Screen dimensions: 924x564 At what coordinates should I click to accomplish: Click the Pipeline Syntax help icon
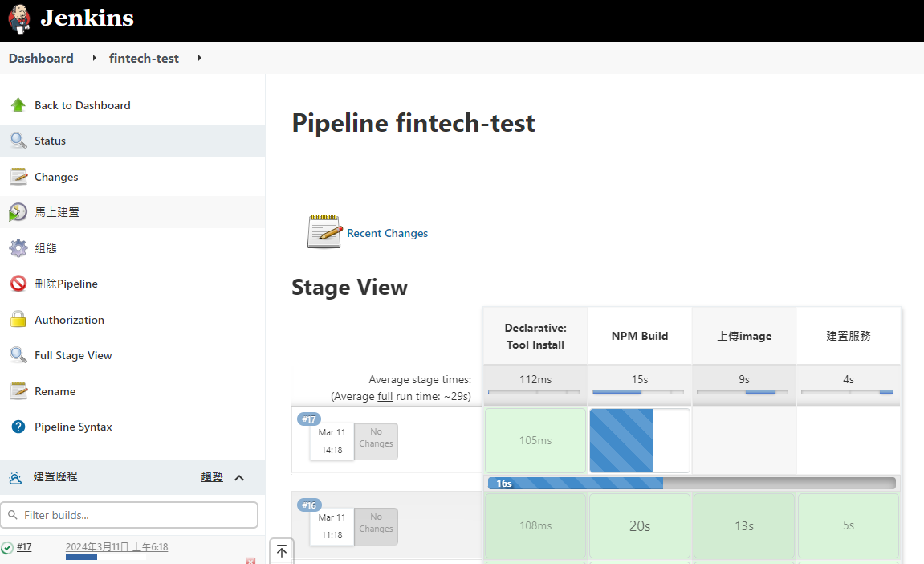pos(18,427)
